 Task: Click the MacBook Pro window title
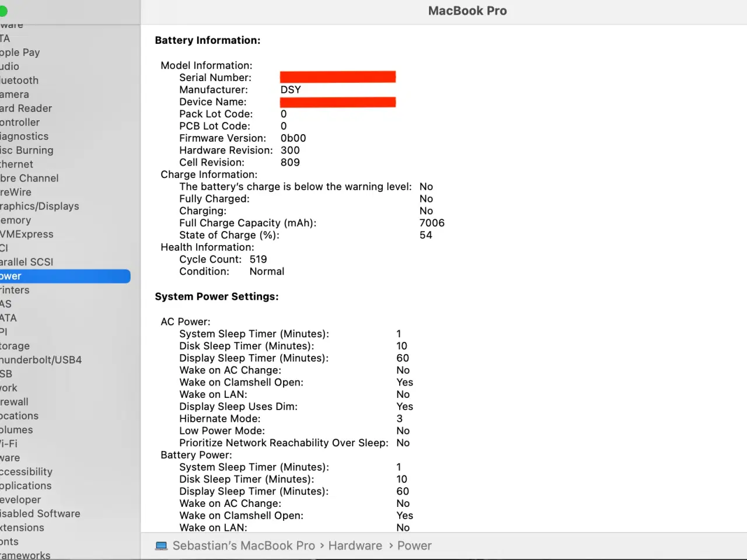point(467,11)
